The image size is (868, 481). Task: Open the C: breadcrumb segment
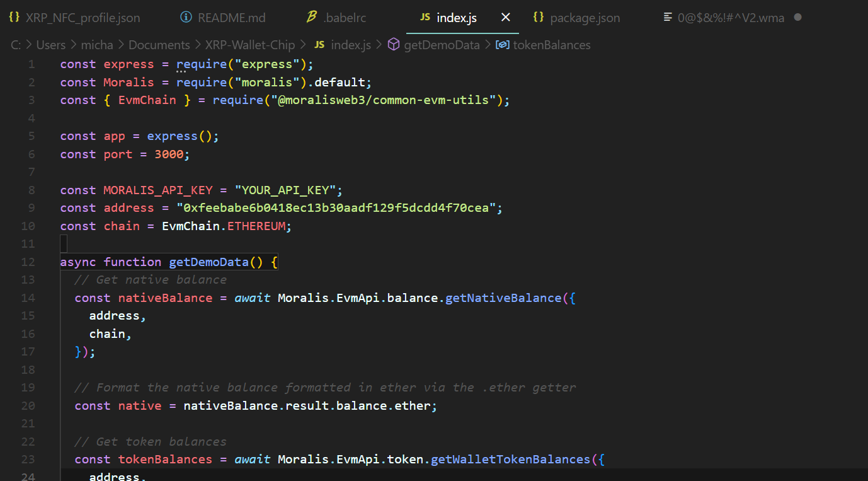point(16,45)
